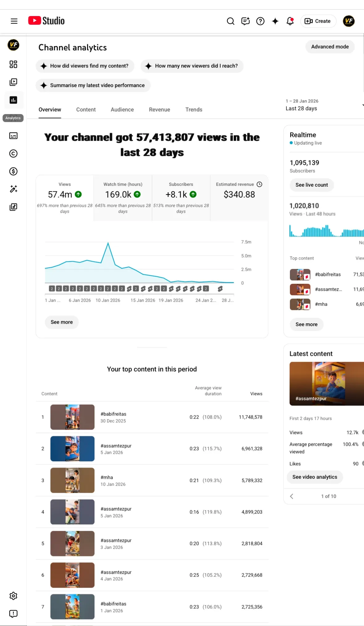Select the Subscribers metric card
This screenshot has width=364, height=626.
tap(181, 198)
